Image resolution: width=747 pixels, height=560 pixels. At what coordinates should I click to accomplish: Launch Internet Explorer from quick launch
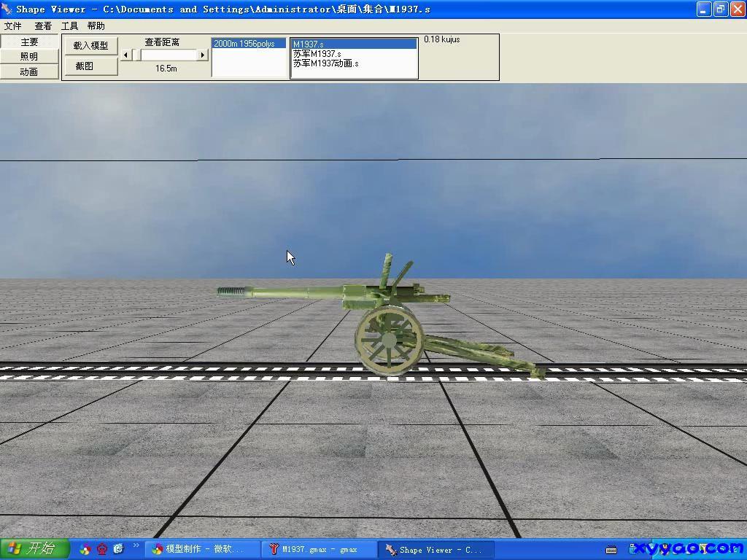[118, 549]
